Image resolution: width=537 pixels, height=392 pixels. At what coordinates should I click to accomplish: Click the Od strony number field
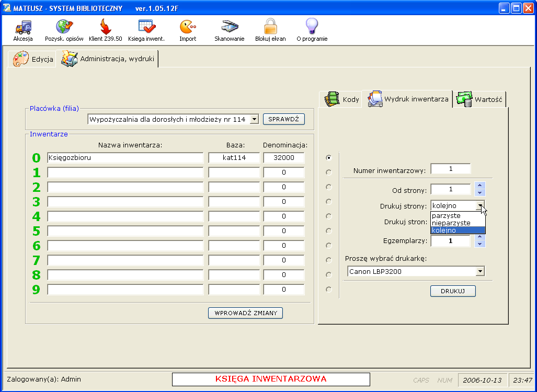pyautogui.click(x=451, y=189)
